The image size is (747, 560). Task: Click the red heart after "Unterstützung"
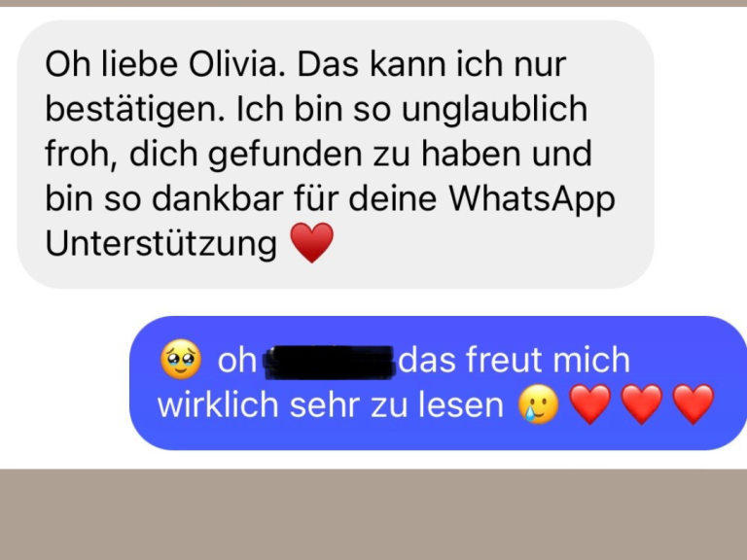(x=312, y=242)
